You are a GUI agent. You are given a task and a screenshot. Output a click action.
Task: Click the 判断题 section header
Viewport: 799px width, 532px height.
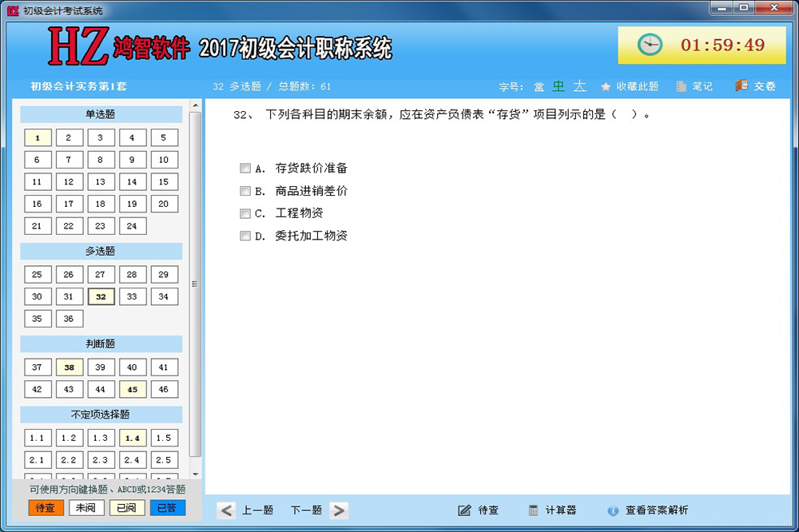click(101, 344)
